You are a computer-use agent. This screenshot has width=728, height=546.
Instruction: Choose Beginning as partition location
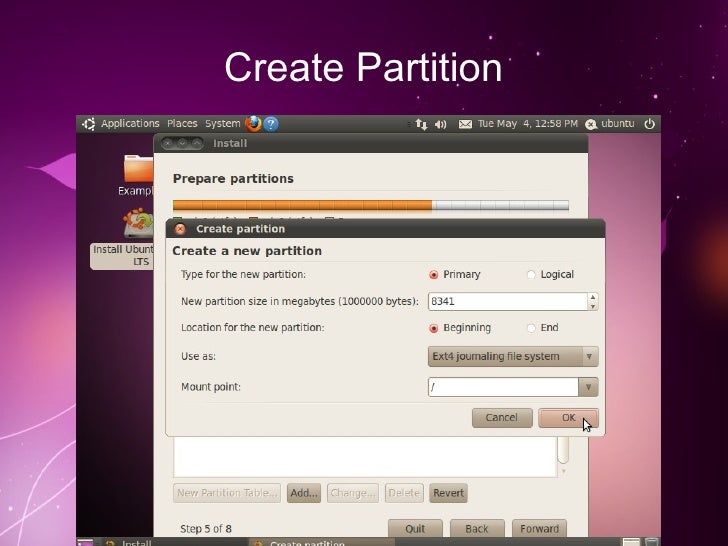[460, 328]
